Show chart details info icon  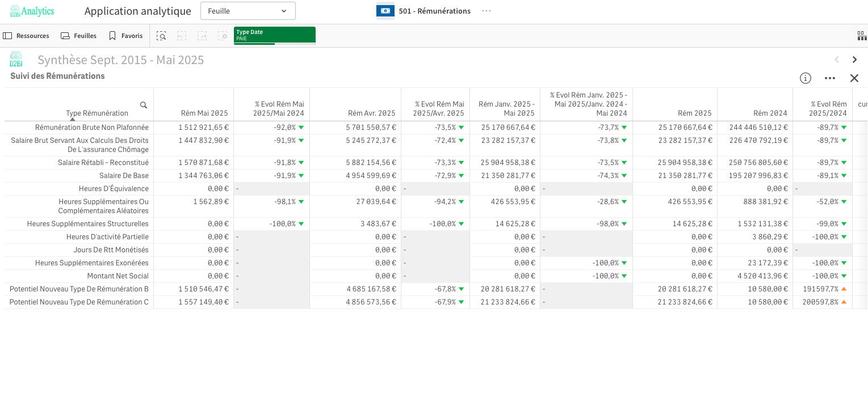tap(805, 78)
